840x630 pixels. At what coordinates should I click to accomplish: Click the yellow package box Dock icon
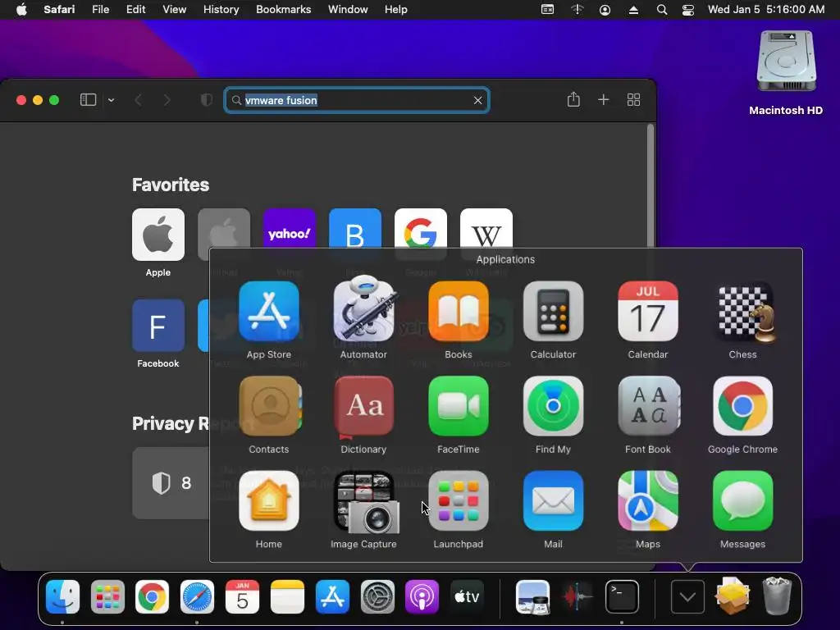click(x=733, y=596)
